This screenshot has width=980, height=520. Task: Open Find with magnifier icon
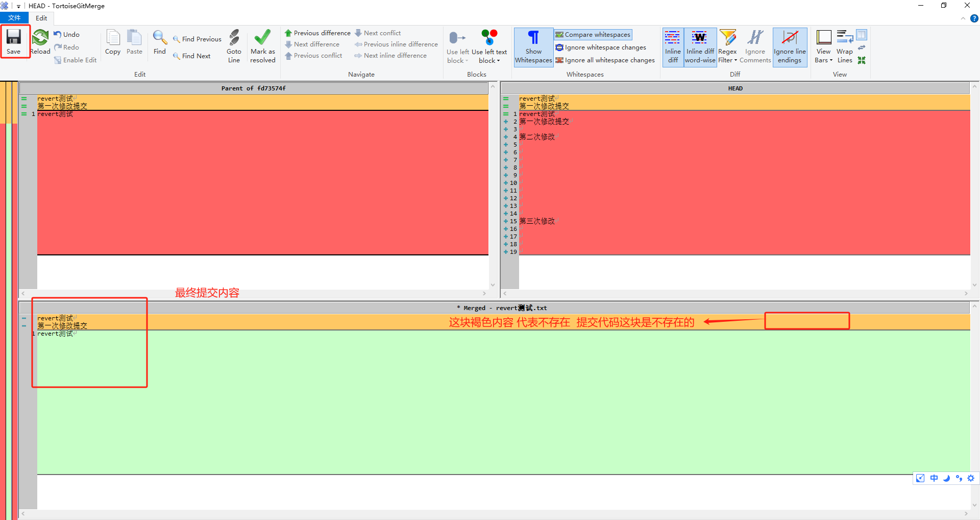coord(160,41)
